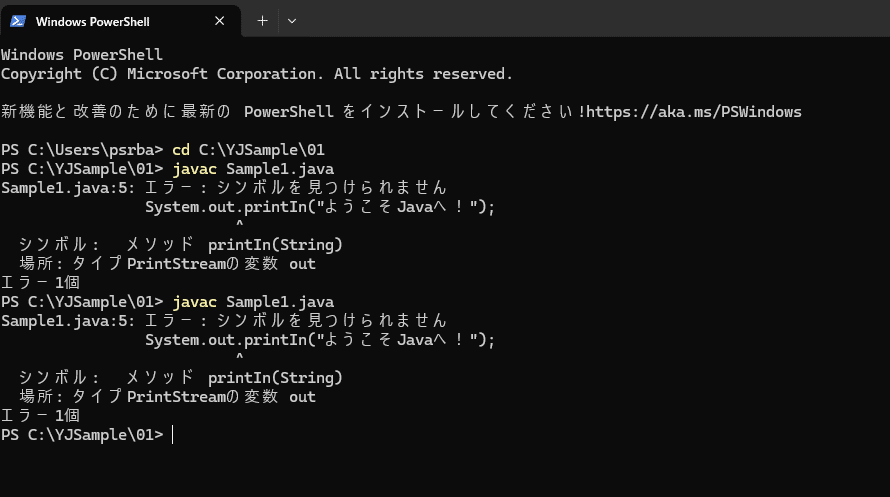Select the Windows PowerShell tab title
This screenshot has width=890, height=497.
click(x=93, y=22)
